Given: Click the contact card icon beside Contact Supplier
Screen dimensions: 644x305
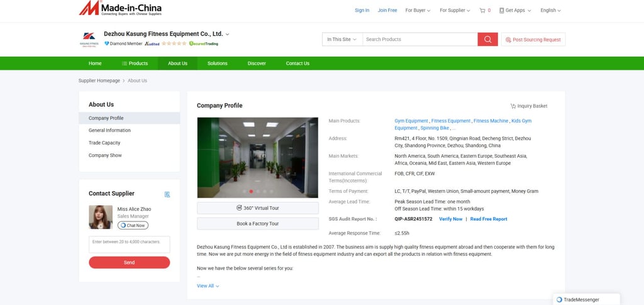Looking at the screenshot, I should click(x=167, y=194).
